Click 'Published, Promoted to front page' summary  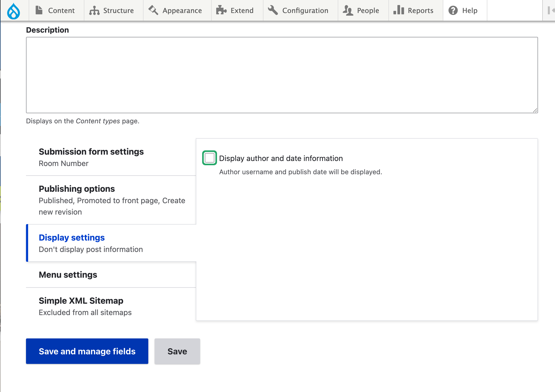[x=112, y=206]
